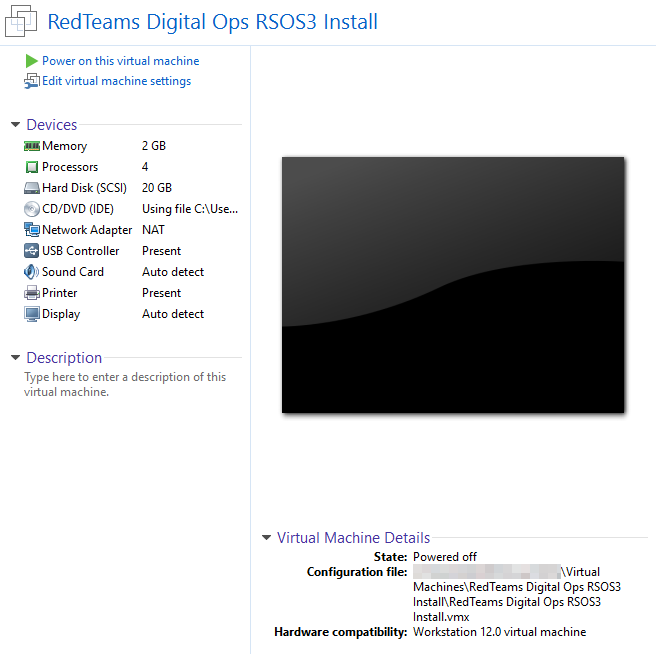Click the Hard Disk (SCSI) drive icon
The image size is (656, 654).
click(x=32, y=188)
